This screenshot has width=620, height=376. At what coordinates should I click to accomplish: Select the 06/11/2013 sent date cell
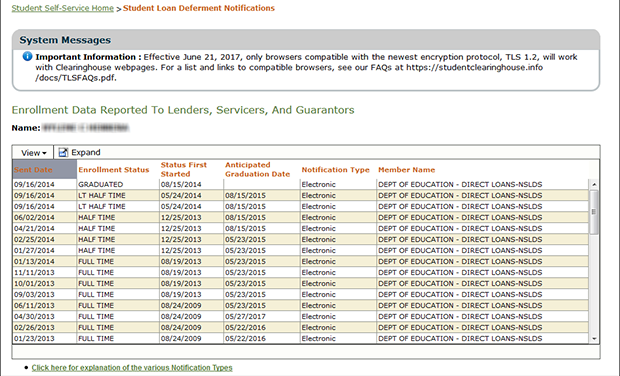tap(45, 306)
